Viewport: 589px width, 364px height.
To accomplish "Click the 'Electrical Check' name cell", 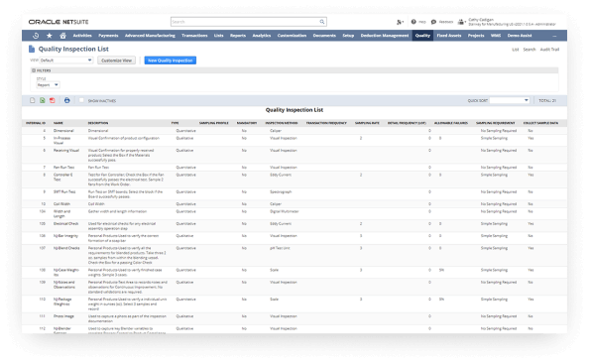I will (65, 223).
